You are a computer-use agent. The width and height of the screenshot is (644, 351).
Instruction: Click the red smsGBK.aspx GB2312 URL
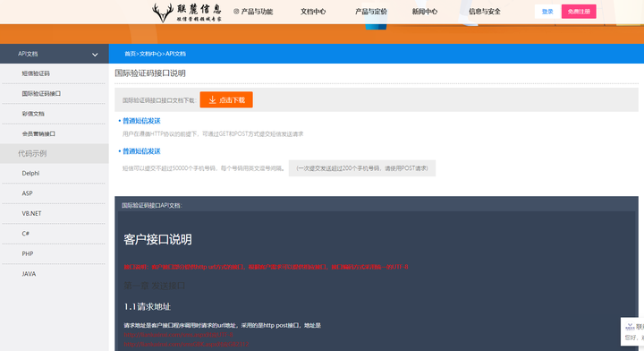tap(186, 345)
